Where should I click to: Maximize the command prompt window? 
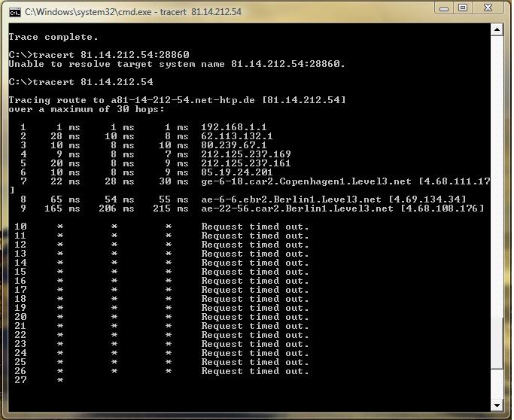463,8
